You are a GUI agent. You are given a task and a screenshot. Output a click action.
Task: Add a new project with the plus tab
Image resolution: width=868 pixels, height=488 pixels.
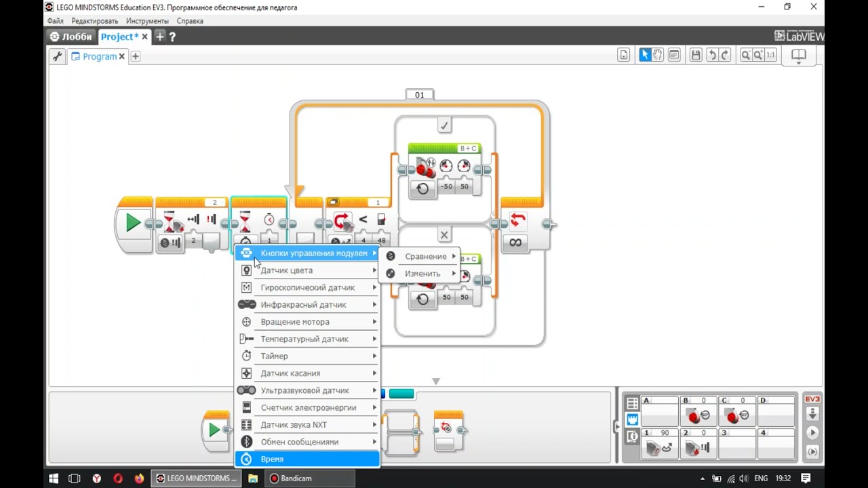159,37
